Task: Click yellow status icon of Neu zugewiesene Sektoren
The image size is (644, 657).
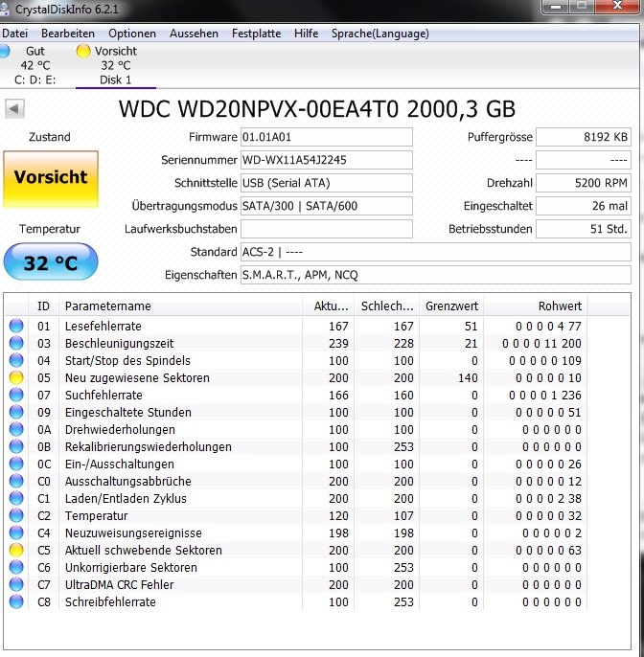Action: (16, 377)
